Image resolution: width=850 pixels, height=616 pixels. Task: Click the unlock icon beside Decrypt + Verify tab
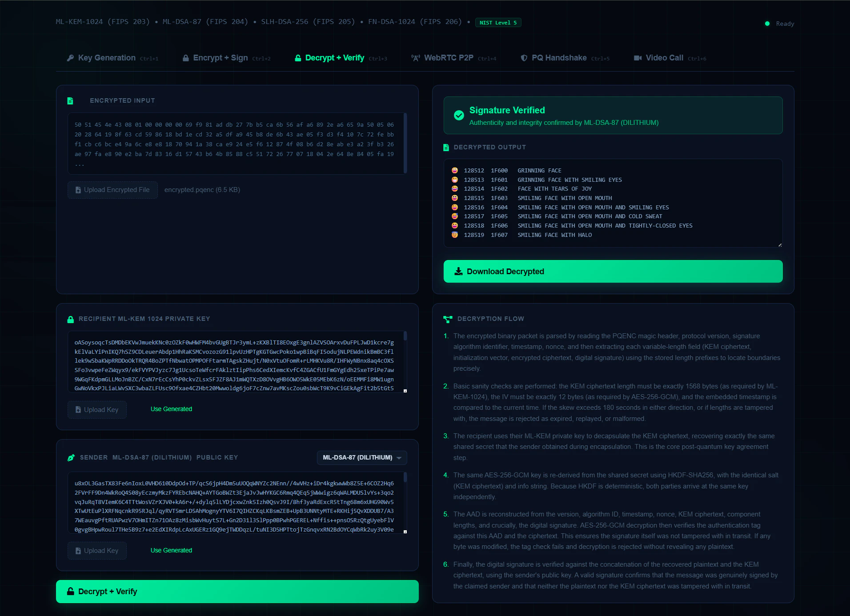coord(298,58)
